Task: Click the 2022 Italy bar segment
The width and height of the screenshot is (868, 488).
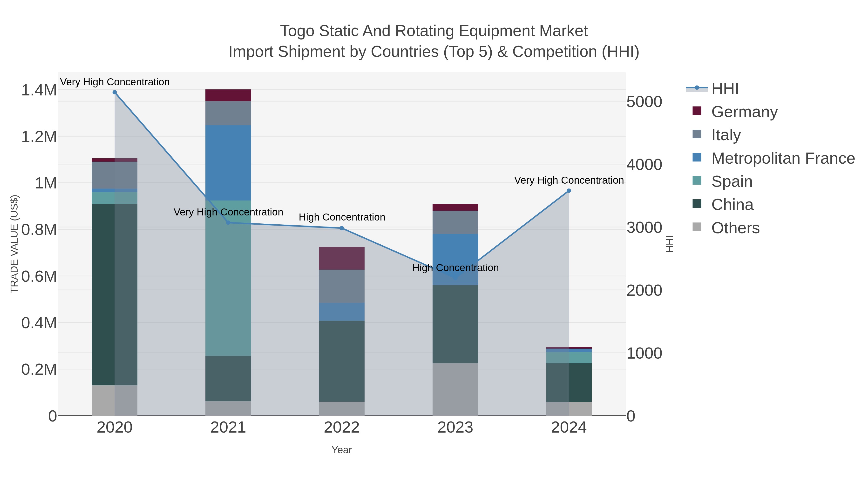Action: (x=342, y=286)
